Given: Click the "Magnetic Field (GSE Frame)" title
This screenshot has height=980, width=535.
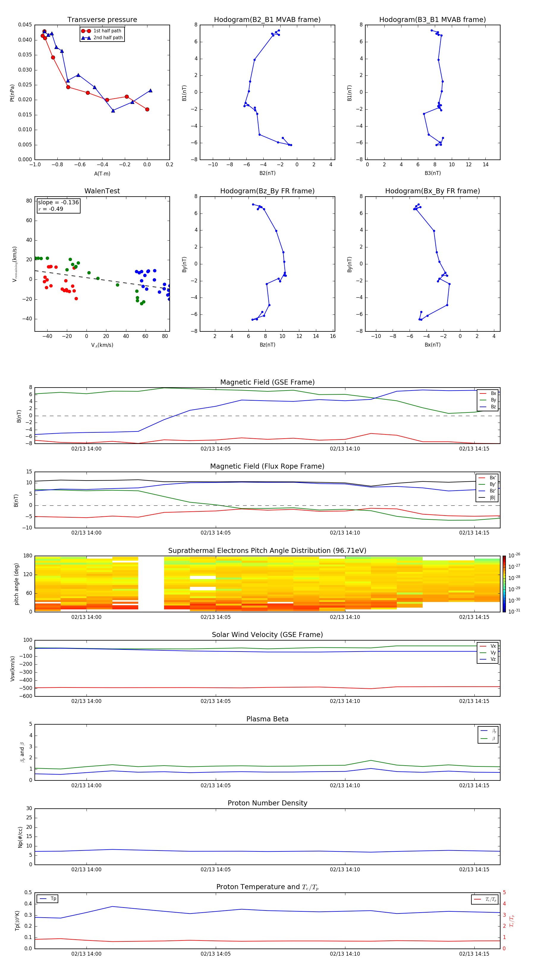Looking at the screenshot, I should point(267,382).
